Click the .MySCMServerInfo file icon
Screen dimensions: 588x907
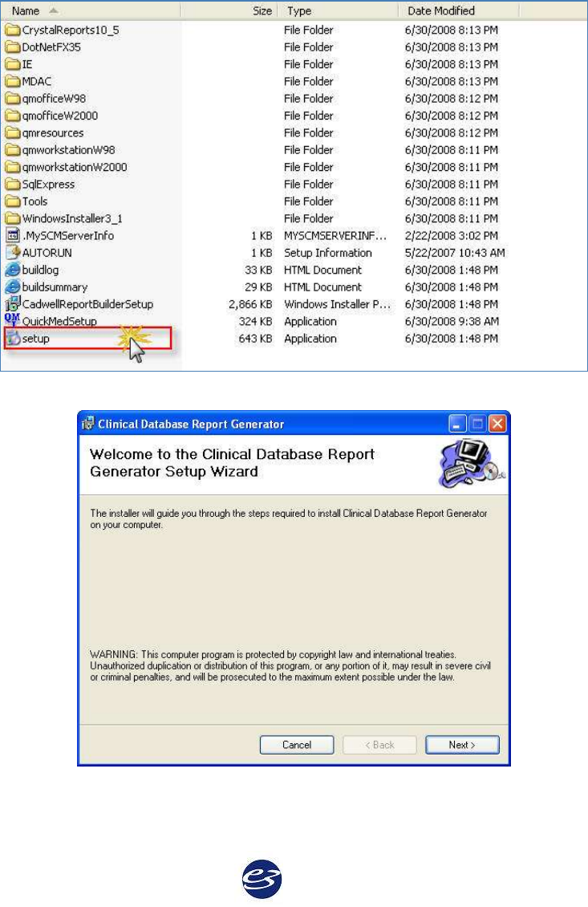click(x=13, y=235)
